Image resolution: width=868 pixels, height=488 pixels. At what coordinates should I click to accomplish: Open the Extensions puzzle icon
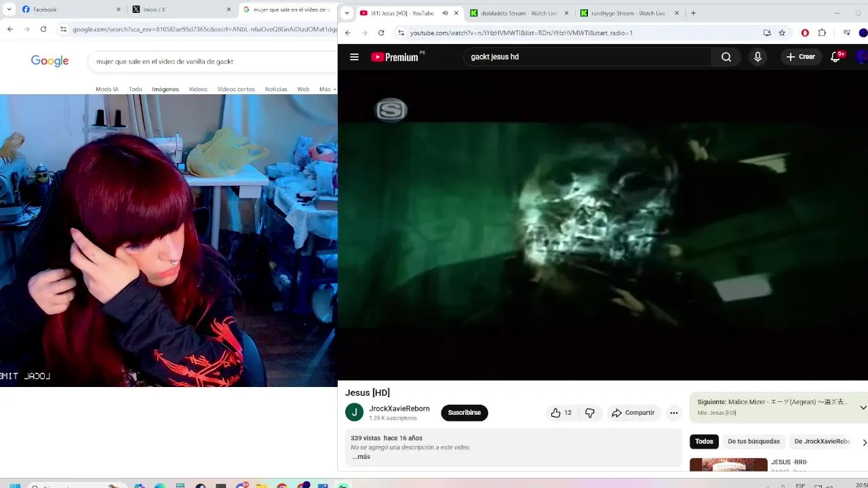[822, 33]
